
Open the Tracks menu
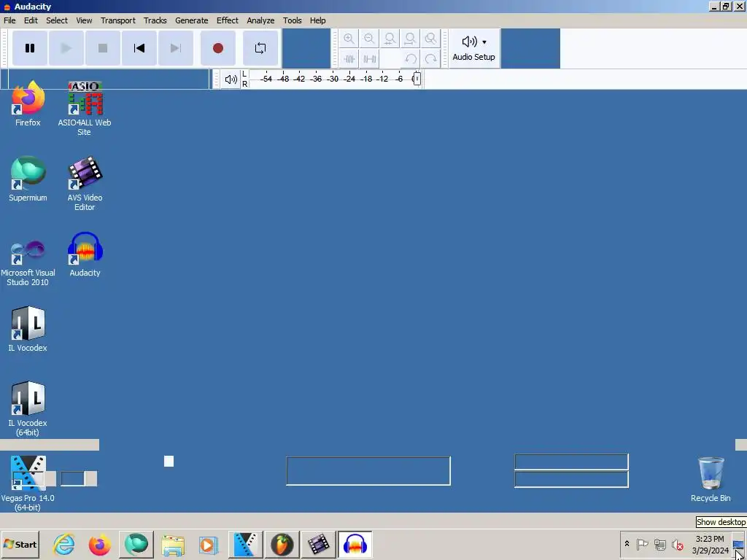(155, 20)
